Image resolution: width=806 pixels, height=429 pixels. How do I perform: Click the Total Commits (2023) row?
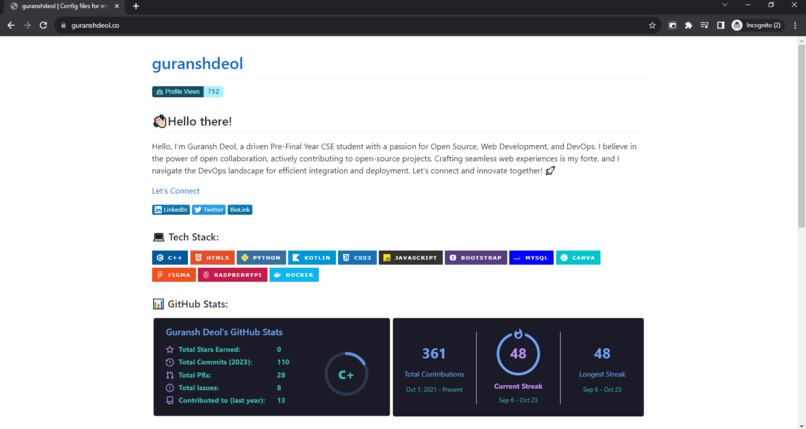point(227,362)
